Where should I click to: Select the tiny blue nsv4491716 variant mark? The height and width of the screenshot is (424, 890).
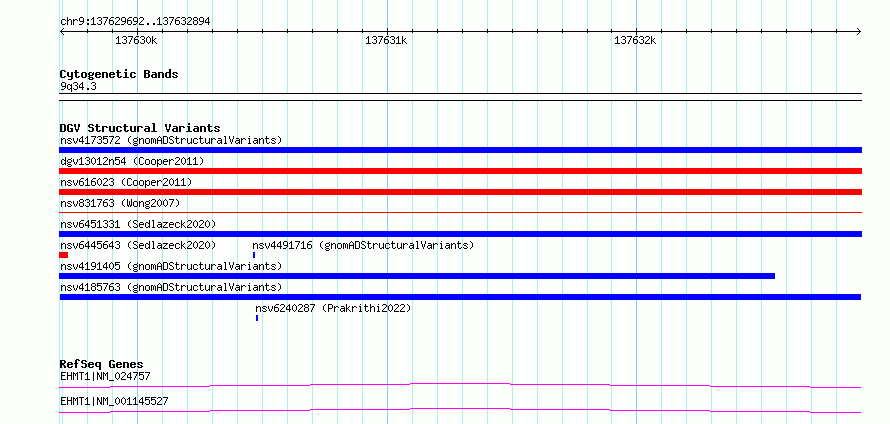[x=254, y=255]
